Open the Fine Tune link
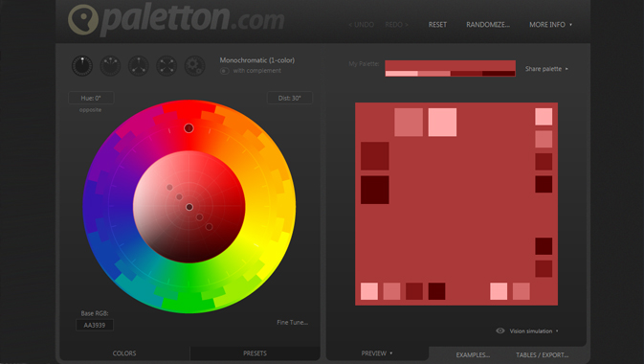 click(x=293, y=323)
